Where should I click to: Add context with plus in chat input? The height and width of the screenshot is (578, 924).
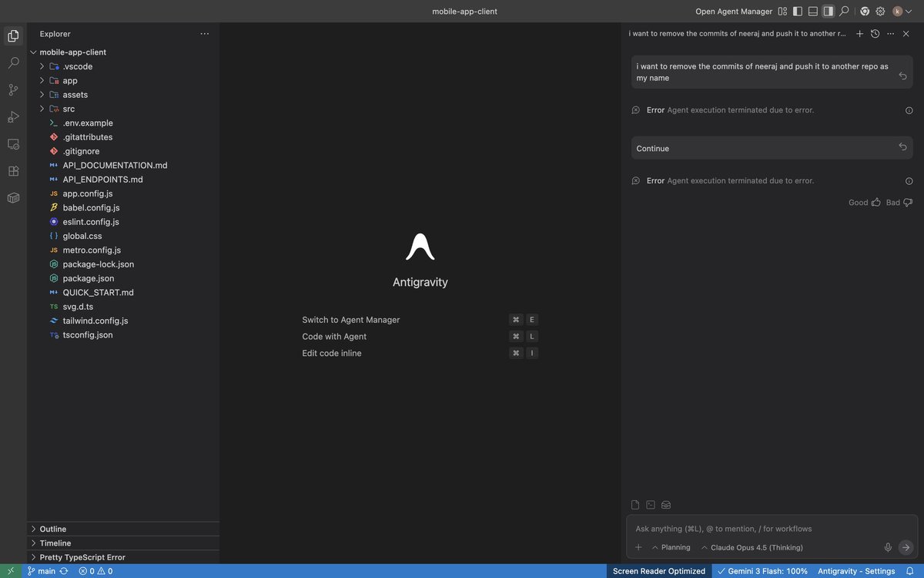638,547
